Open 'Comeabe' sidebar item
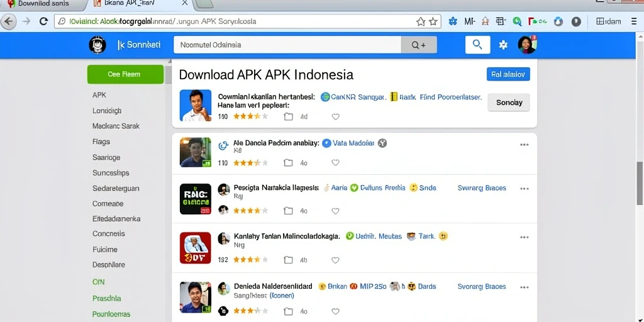 (108, 204)
